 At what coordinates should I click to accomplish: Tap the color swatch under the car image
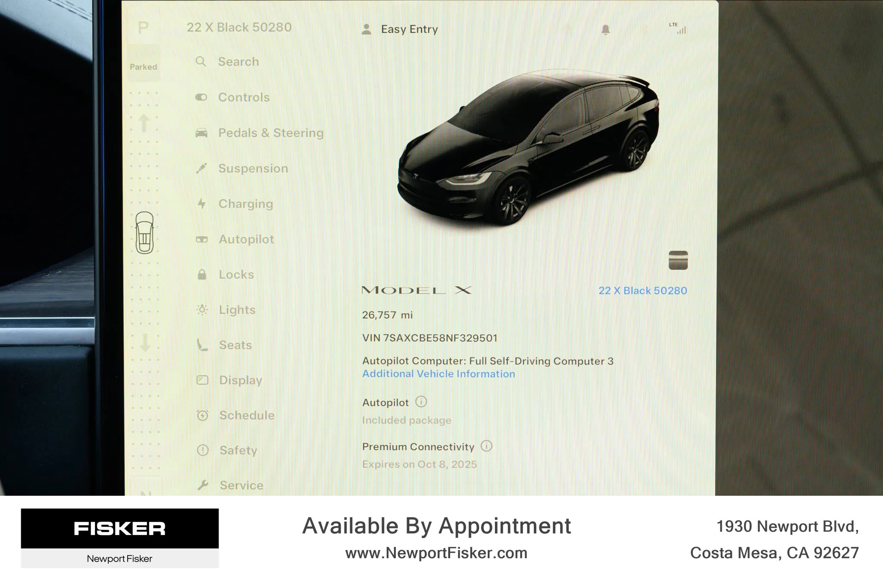pyautogui.click(x=678, y=260)
